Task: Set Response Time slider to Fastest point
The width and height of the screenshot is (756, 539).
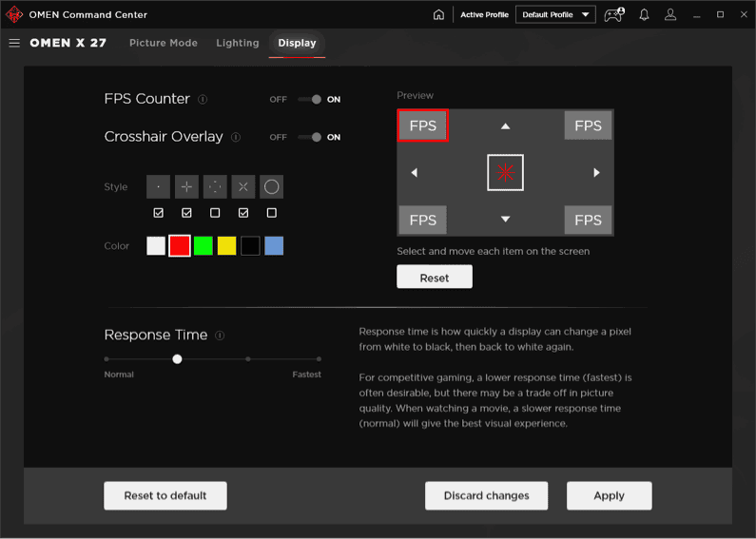Action: click(x=319, y=359)
